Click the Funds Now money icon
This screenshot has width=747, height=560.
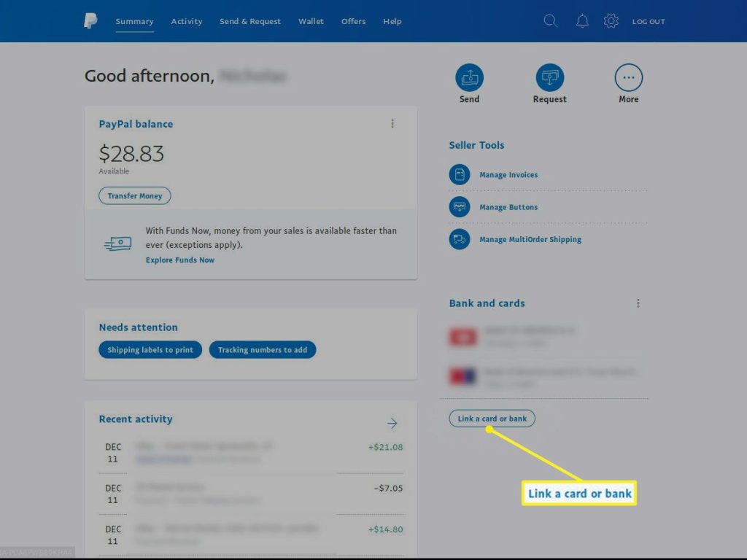(117, 244)
